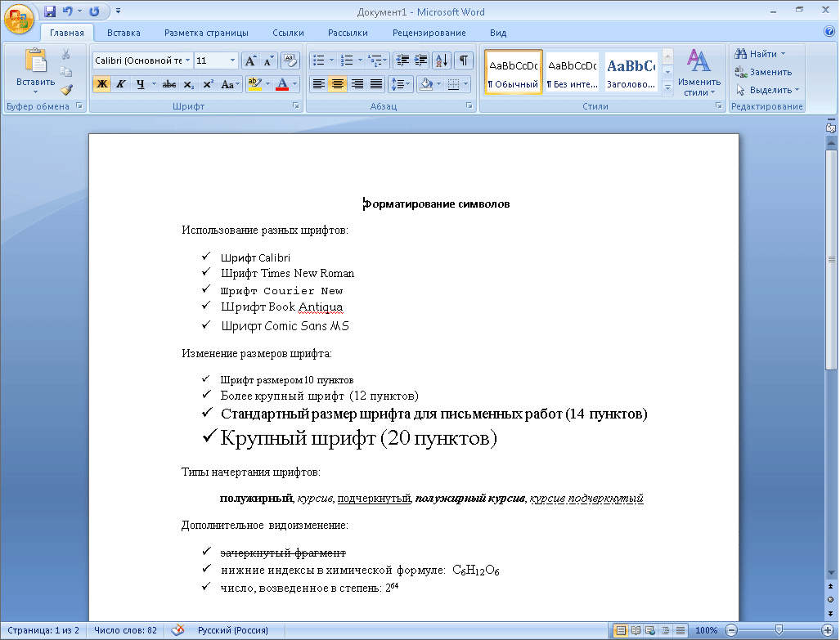Click the numbered list icon
The image size is (840, 640).
[x=347, y=60]
